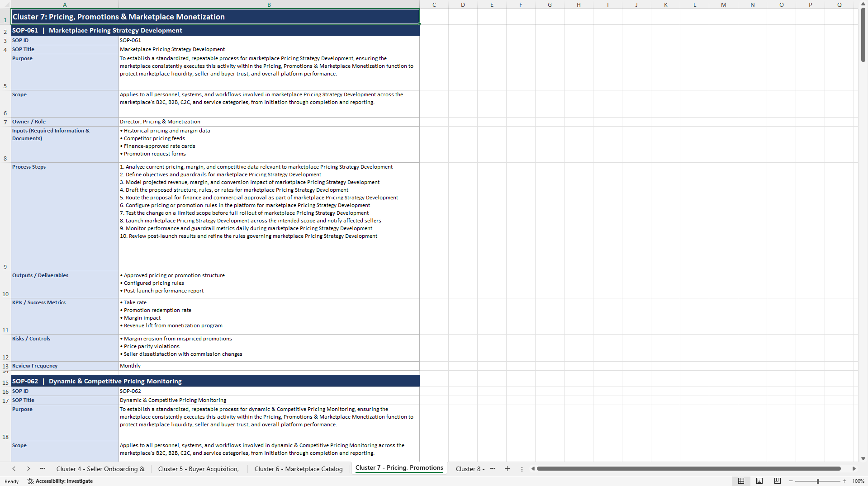Select 'KPIs / Success Metrics' cell
The image size is (868, 486).
click(65, 316)
